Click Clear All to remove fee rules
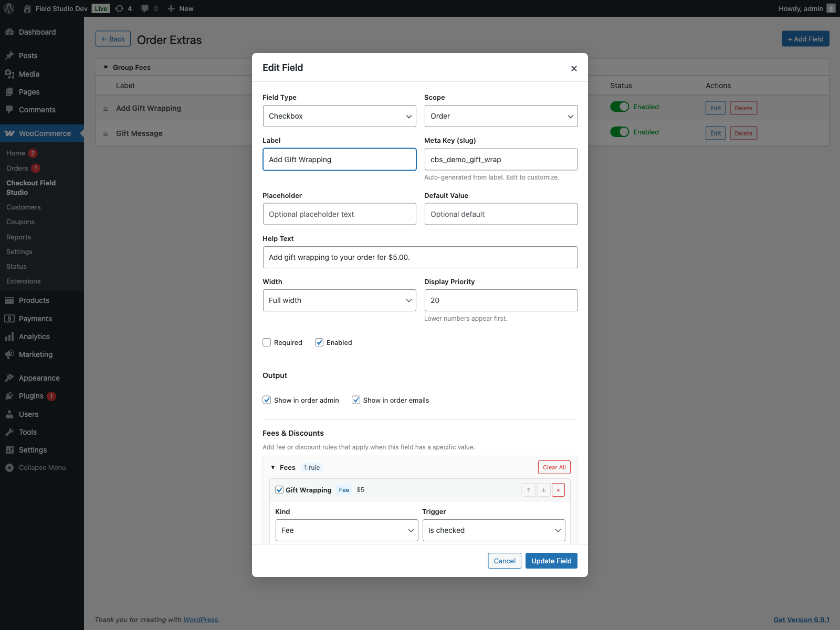The width and height of the screenshot is (840, 630). 554,467
